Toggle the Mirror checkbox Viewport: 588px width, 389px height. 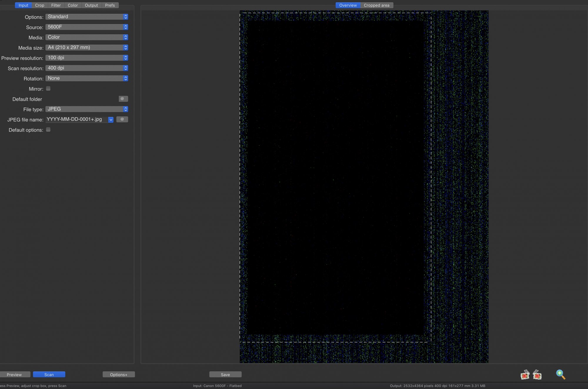point(48,88)
